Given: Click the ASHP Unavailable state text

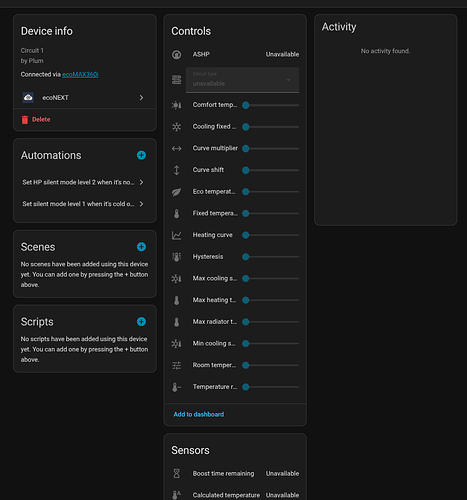Looking at the screenshot, I should pyautogui.click(x=282, y=54).
